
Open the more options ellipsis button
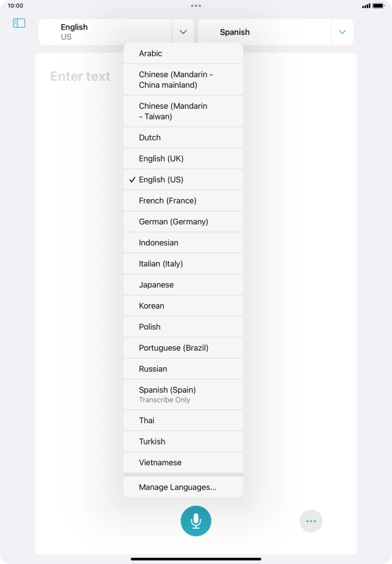(x=311, y=521)
